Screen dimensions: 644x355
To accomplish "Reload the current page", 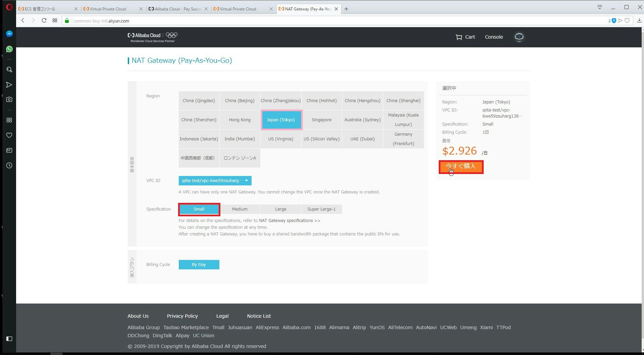I will click(44, 20).
